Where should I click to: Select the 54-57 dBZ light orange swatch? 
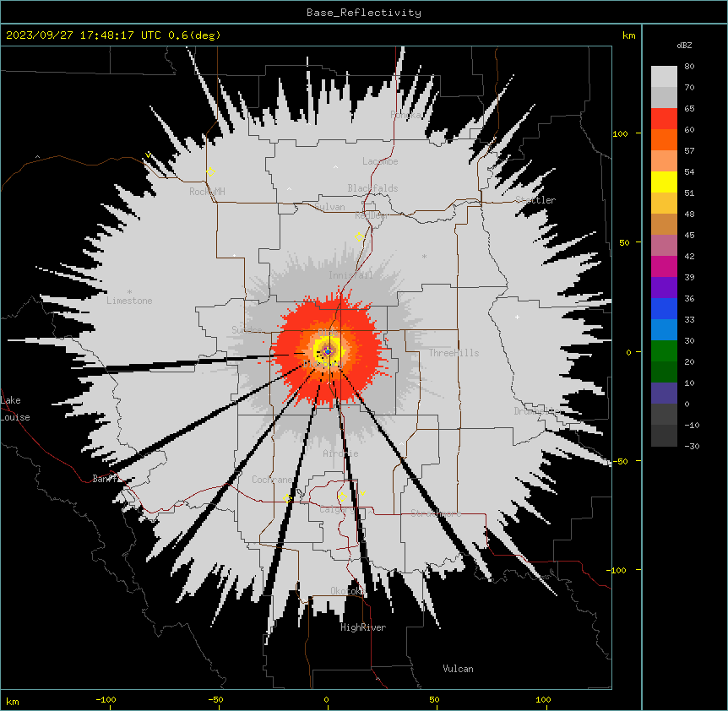[664, 161]
